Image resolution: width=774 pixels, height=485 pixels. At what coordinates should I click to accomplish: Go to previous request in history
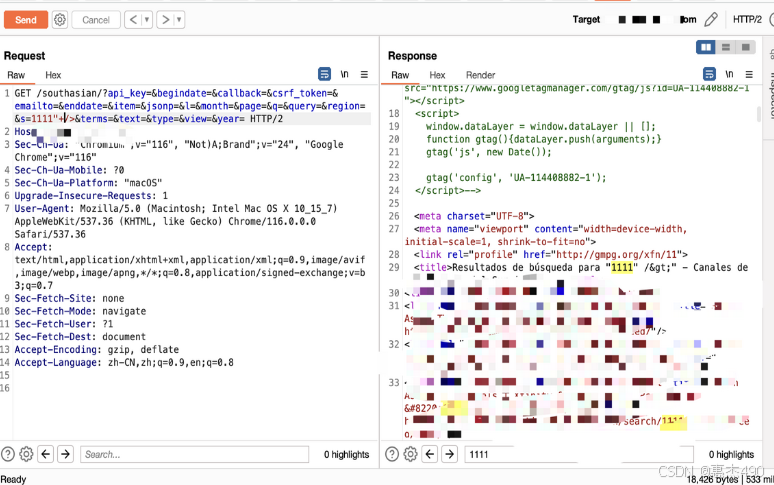(133, 19)
